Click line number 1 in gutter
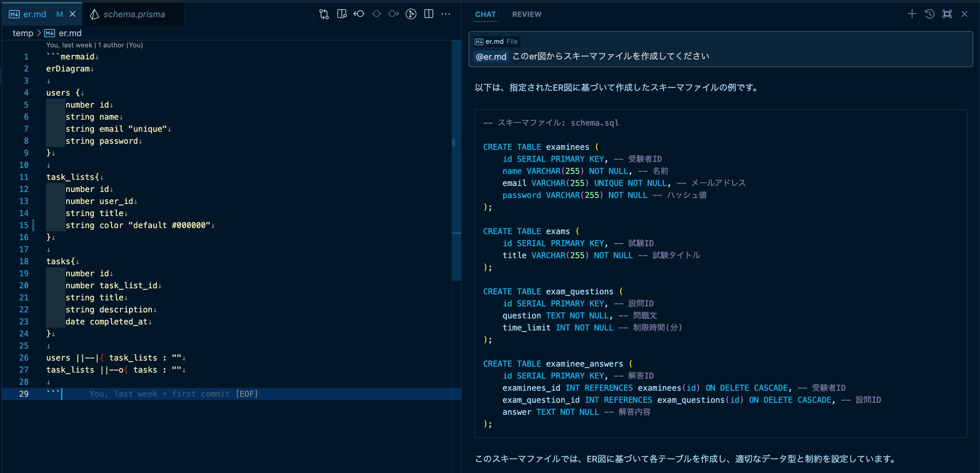 [x=26, y=57]
